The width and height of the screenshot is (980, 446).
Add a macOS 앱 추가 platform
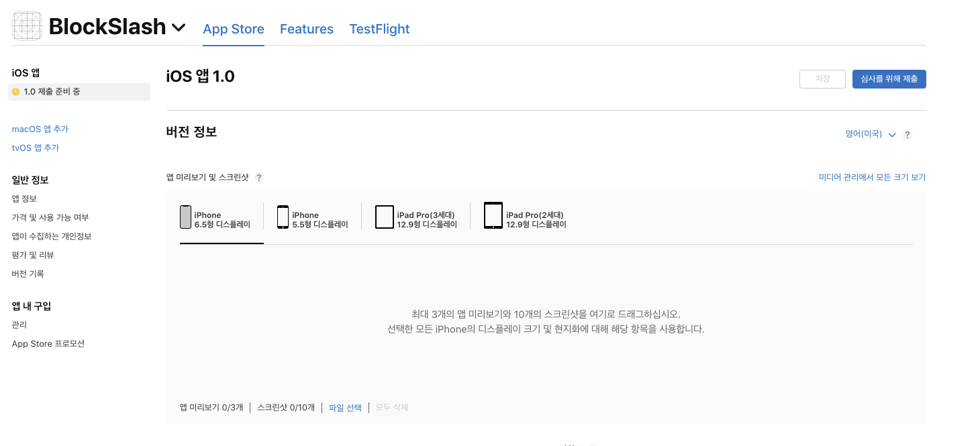click(40, 129)
